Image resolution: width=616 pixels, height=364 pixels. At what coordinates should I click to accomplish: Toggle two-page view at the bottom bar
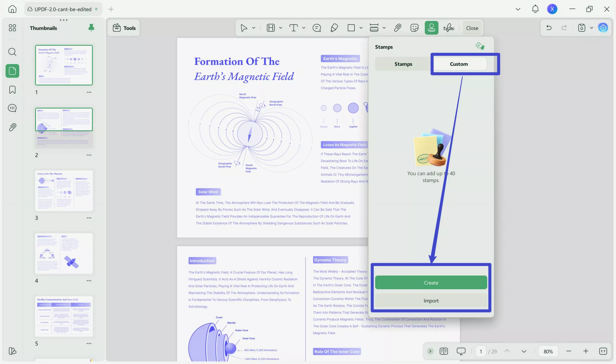(x=443, y=351)
